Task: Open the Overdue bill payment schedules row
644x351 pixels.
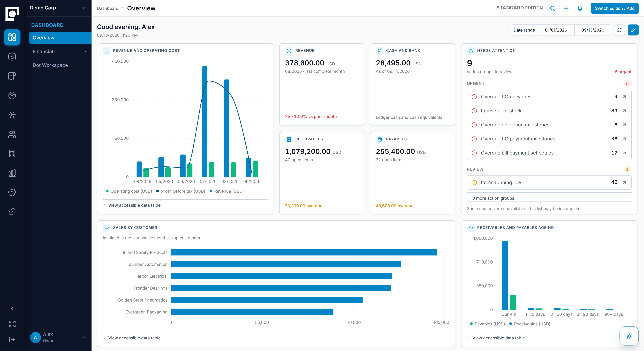Action: [549, 153]
